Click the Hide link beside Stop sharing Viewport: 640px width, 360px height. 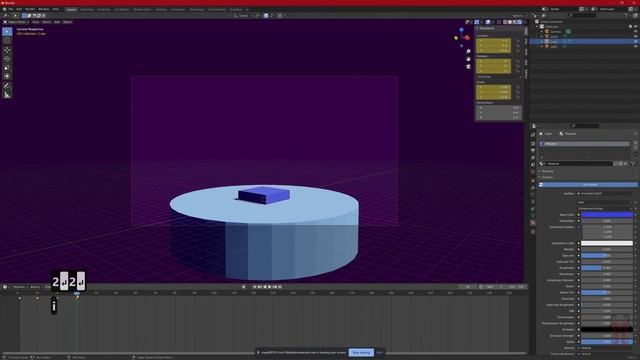[x=380, y=353]
